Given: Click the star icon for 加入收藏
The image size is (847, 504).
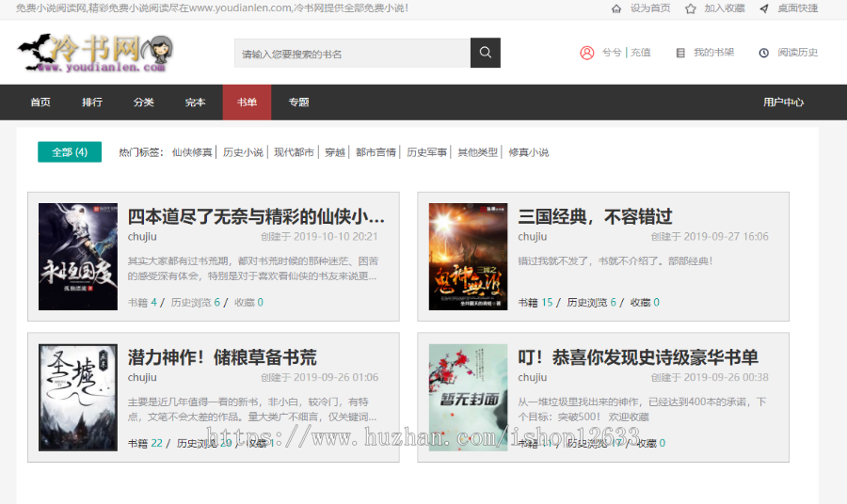Looking at the screenshot, I should point(691,8).
